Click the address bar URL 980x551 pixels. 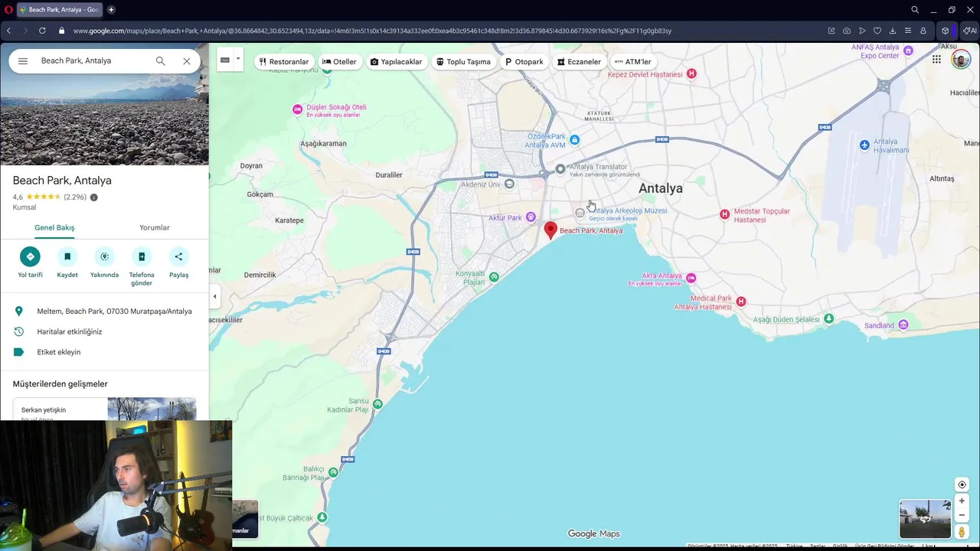click(372, 31)
